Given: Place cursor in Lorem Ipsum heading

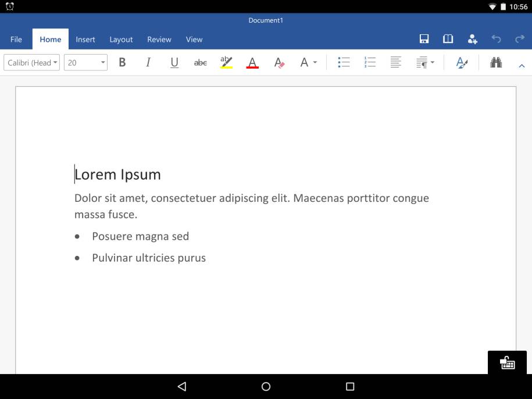Looking at the screenshot, I should pos(117,174).
